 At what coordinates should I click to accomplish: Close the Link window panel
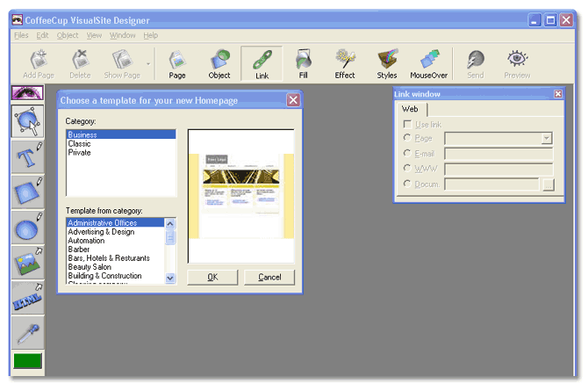[x=558, y=94]
